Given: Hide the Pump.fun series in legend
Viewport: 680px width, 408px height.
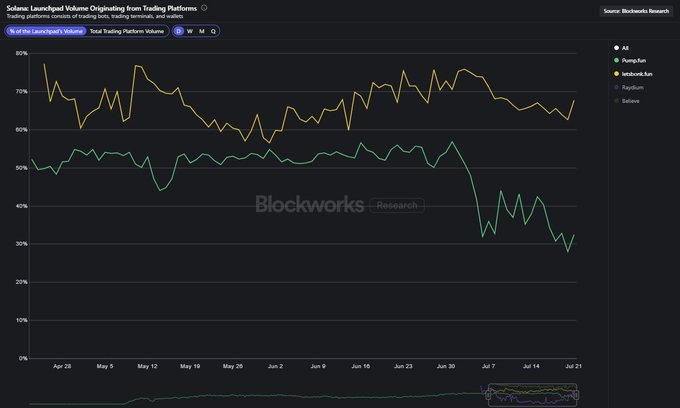Looking at the screenshot, I should [634, 61].
